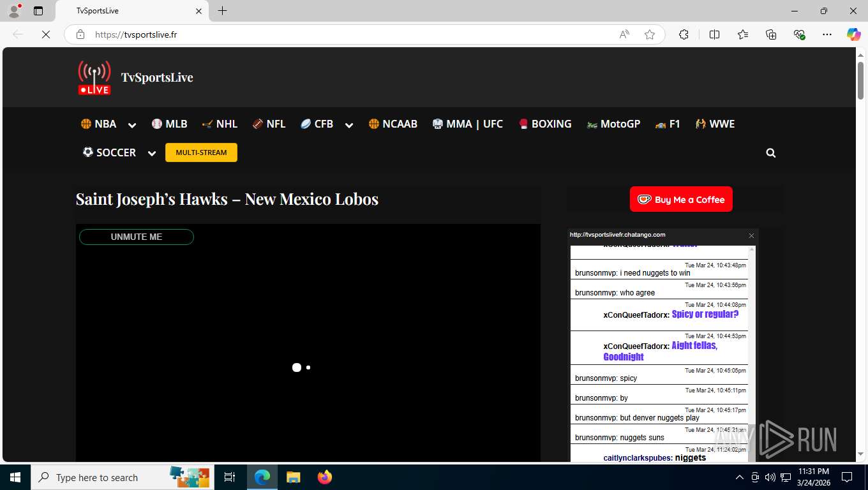The image size is (868, 490).
Task: Go to the NHL section
Action: [x=220, y=124]
